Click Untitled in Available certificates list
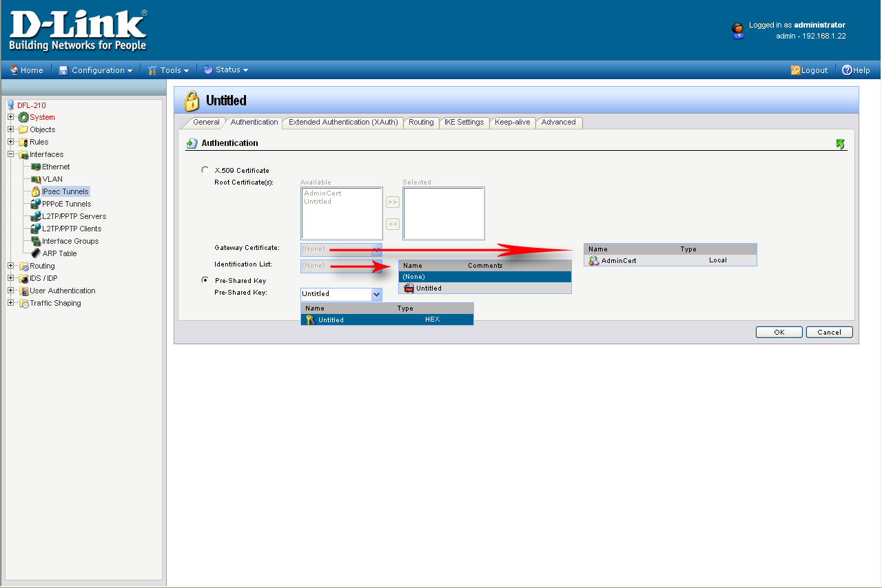This screenshot has width=882, height=588. pyautogui.click(x=318, y=202)
